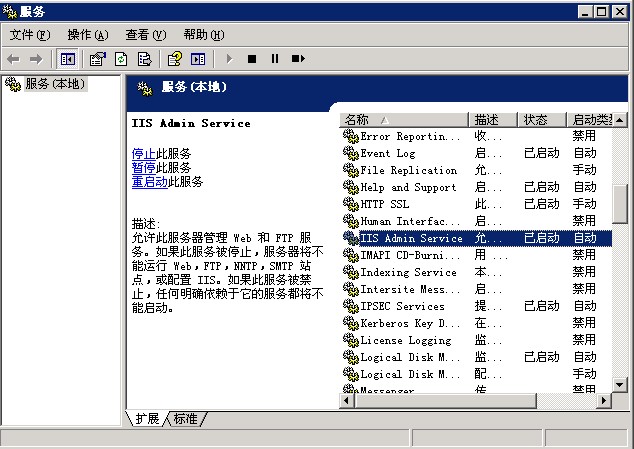The width and height of the screenshot is (634, 449).
Task: Start the service with play button
Action: [229, 59]
